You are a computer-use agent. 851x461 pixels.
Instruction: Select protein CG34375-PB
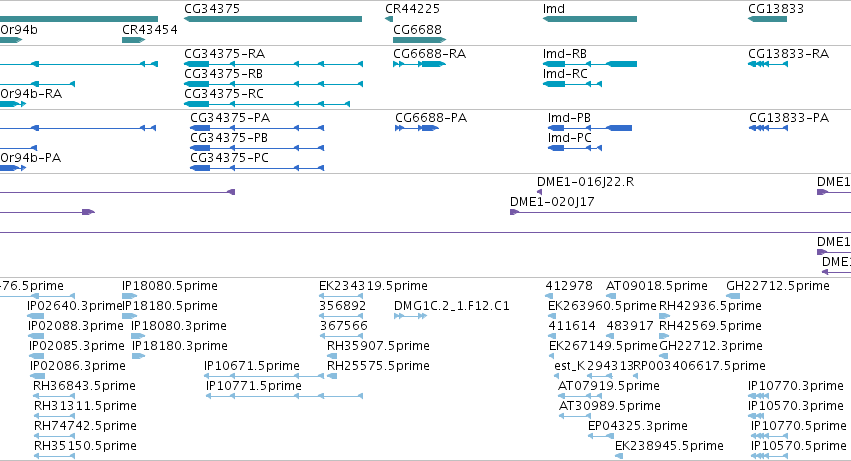[x=229, y=138]
